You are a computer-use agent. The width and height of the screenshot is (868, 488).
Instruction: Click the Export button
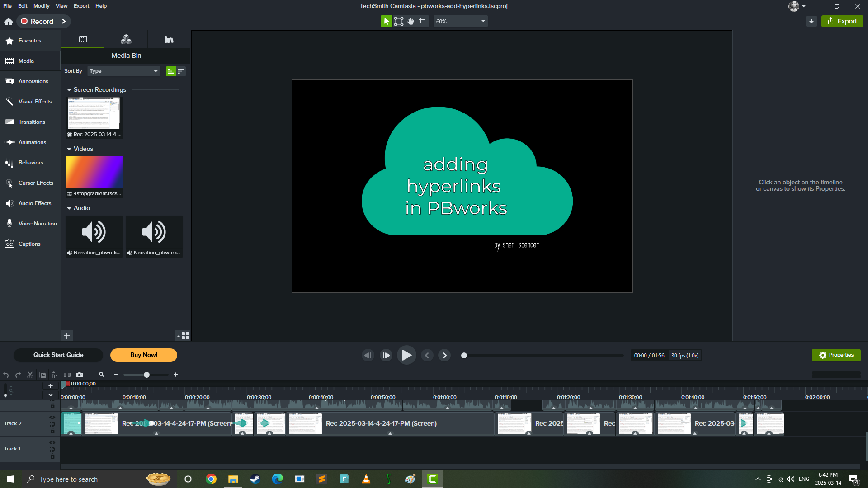(842, 21)
